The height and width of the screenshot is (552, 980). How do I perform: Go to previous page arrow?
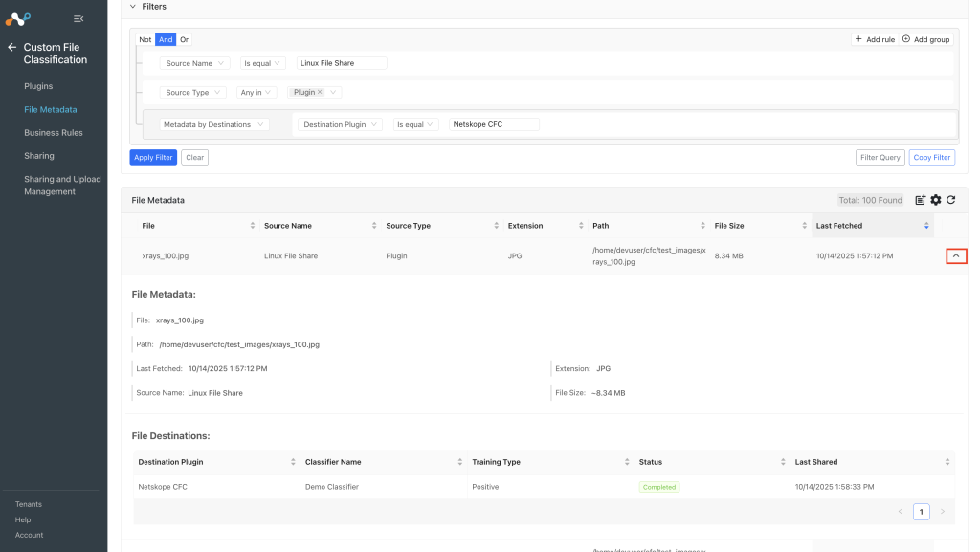point(901,512)
